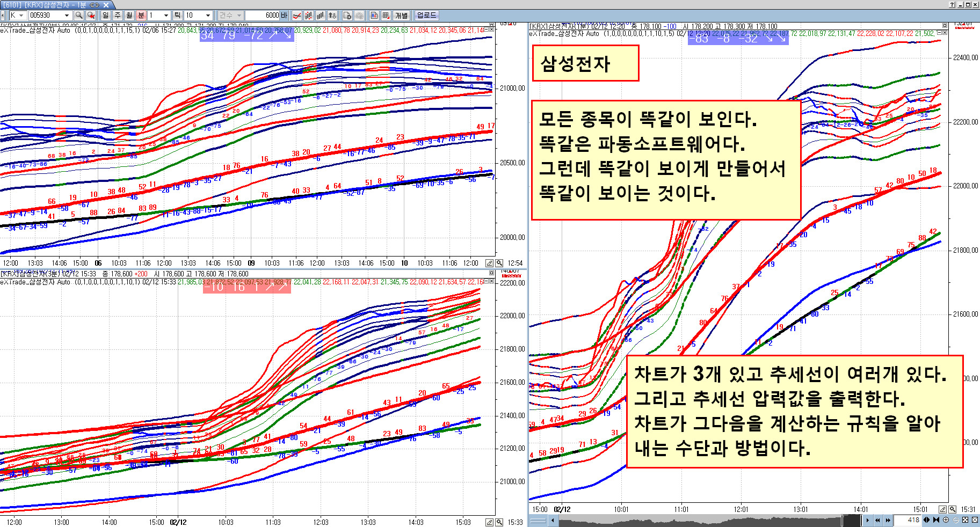The image size is (980, 527).
Task: Toggle monthly period button 월
Action: (x=129, y=16)
